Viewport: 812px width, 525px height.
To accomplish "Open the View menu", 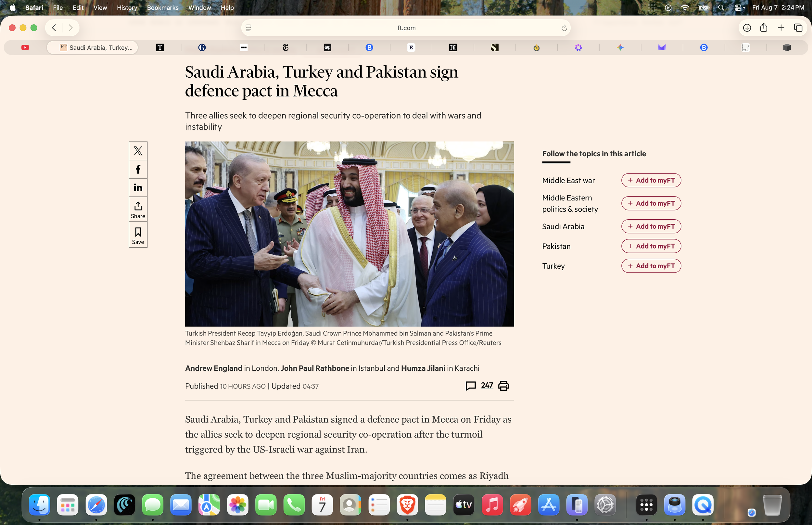I will coord(100,7).
